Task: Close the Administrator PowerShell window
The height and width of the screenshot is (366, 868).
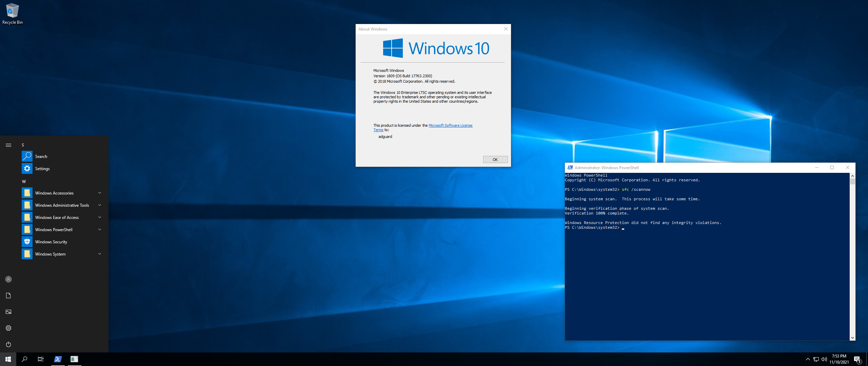Action: pyautogui.click(x=847, y=167)
